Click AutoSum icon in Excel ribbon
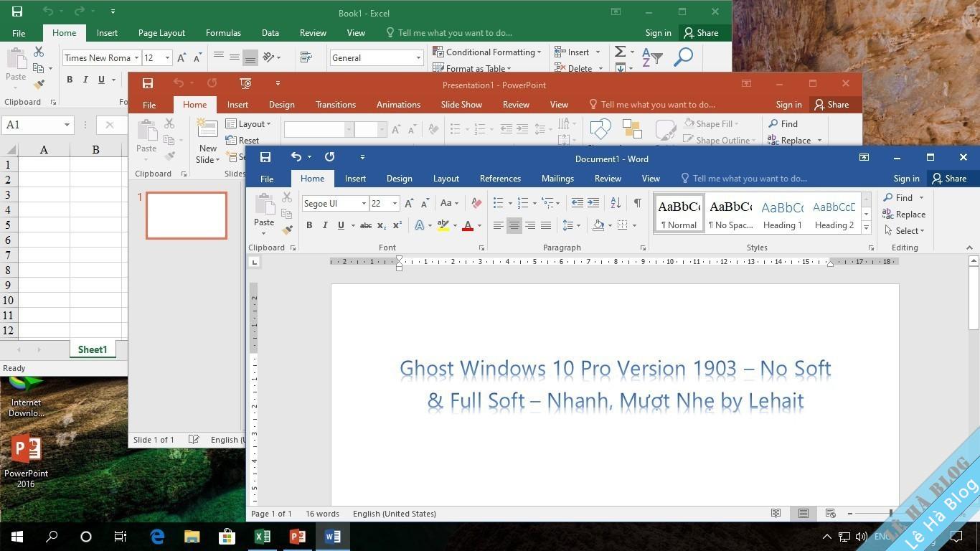 coord(620,52)
